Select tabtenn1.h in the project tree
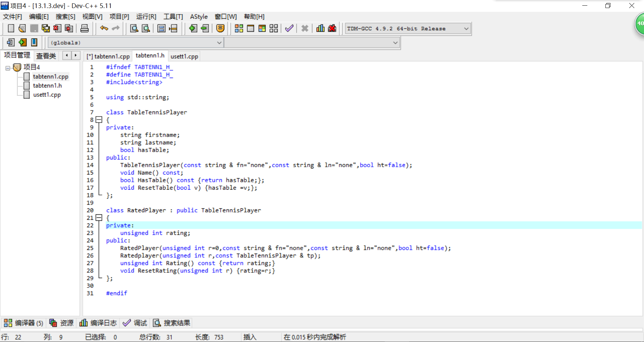644x342 pixels. point(47,86)
